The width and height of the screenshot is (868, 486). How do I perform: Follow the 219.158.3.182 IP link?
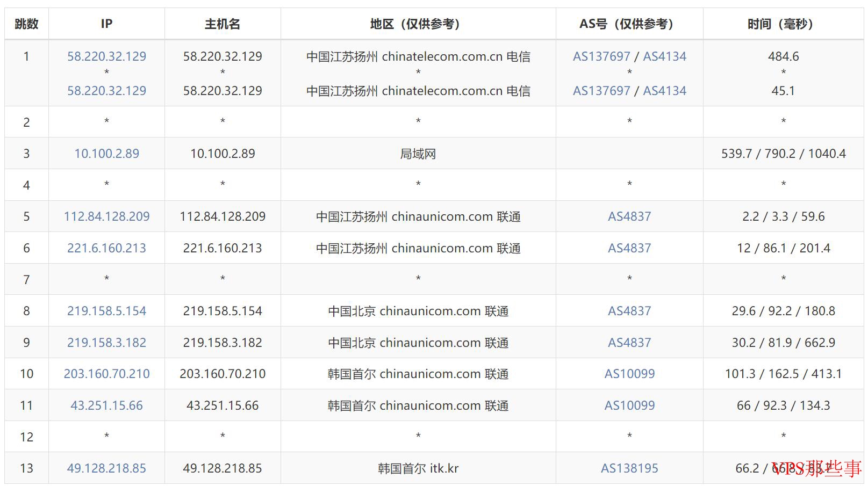point(106,343)
